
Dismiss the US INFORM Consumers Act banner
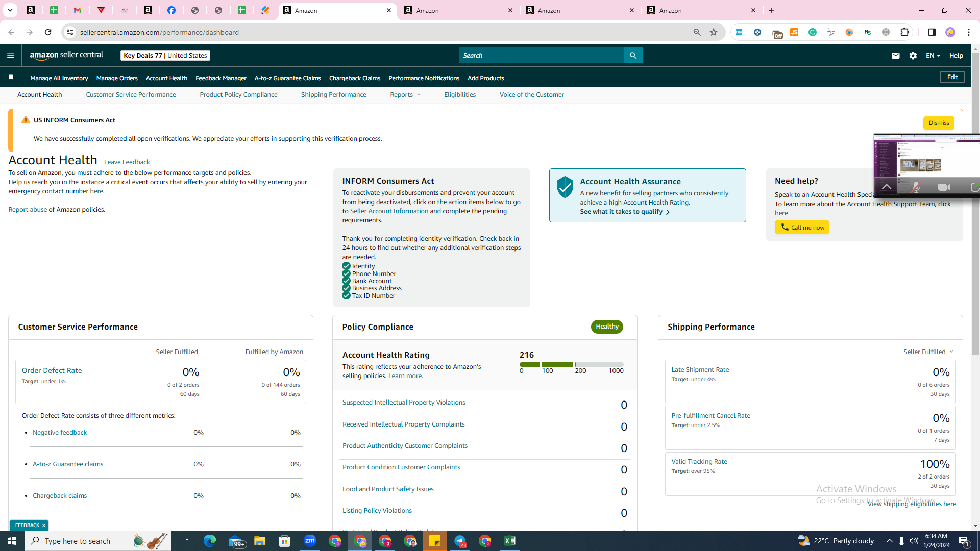pyautogui.click(x=939, y=123)
